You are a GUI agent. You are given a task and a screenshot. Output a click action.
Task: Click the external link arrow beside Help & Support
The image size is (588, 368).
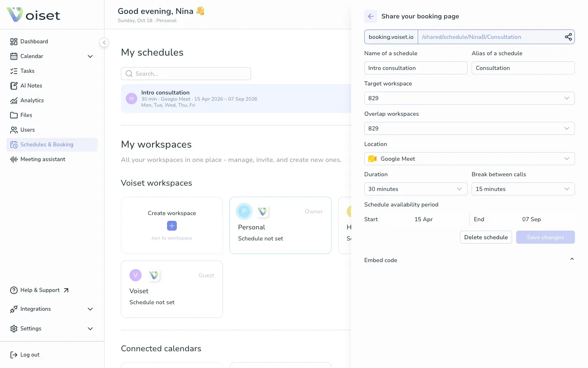click(x=66, y=290)
